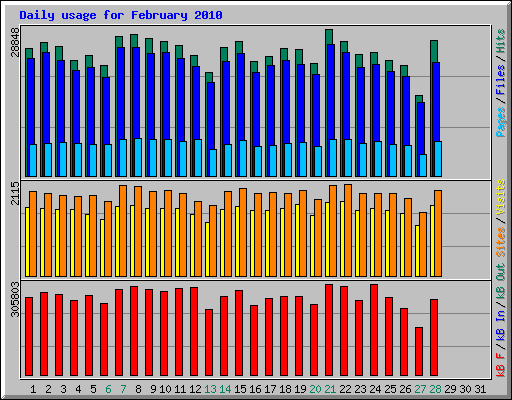Select the green Hits bar top for day 21
This screenshot has width=512, height=400.
pyautogui.click(x=329, y=37)
